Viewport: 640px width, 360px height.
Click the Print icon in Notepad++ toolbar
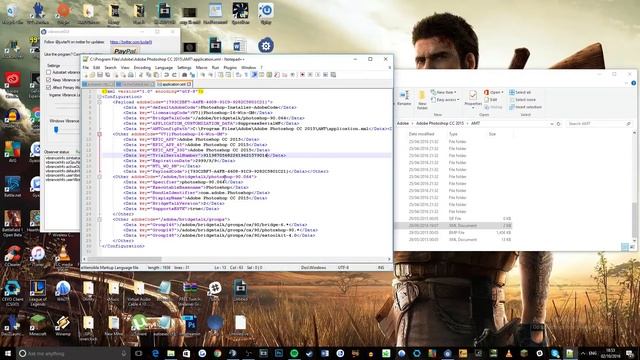point(131,75)
